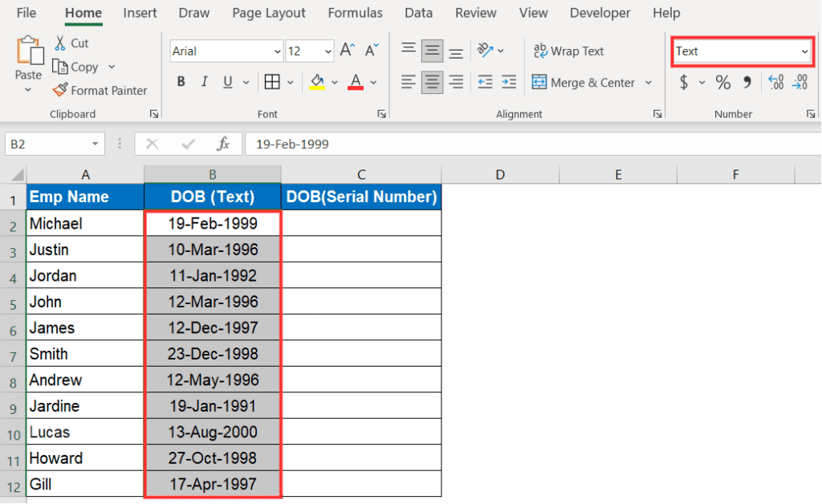Open the Arial font name dropdown
Viewport: 822px width, 504px height.
[x=278, y=51]
